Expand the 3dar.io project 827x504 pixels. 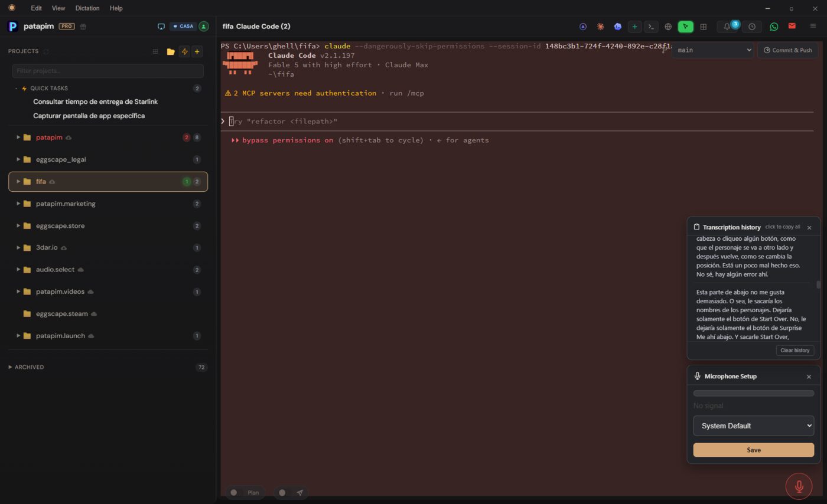[x=18, y=248]
